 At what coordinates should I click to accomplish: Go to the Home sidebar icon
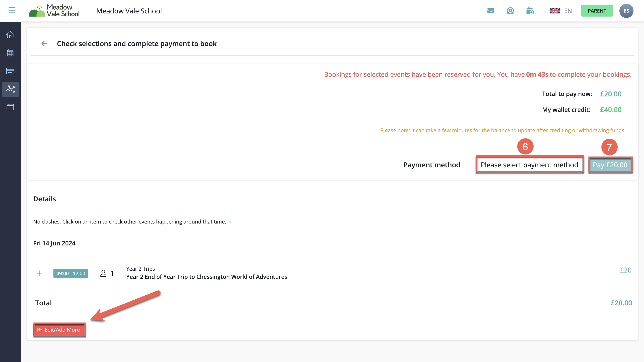10,34
